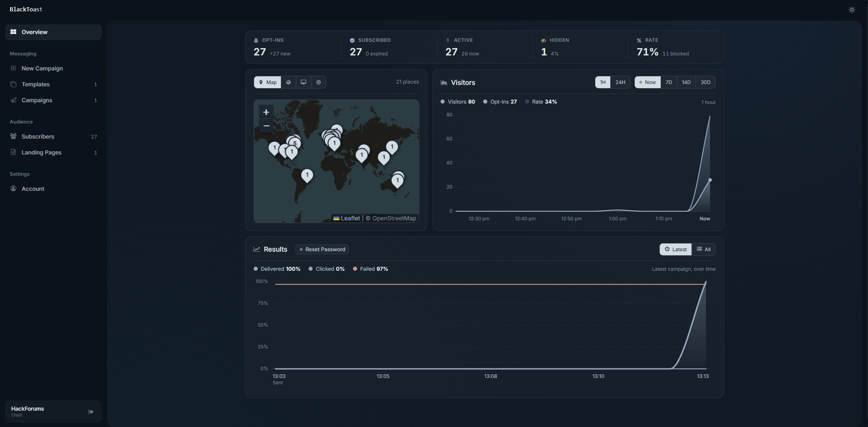Open the Leaflet attribution link
The width and height of the screenshot is (868, 427).
(347, 218)
